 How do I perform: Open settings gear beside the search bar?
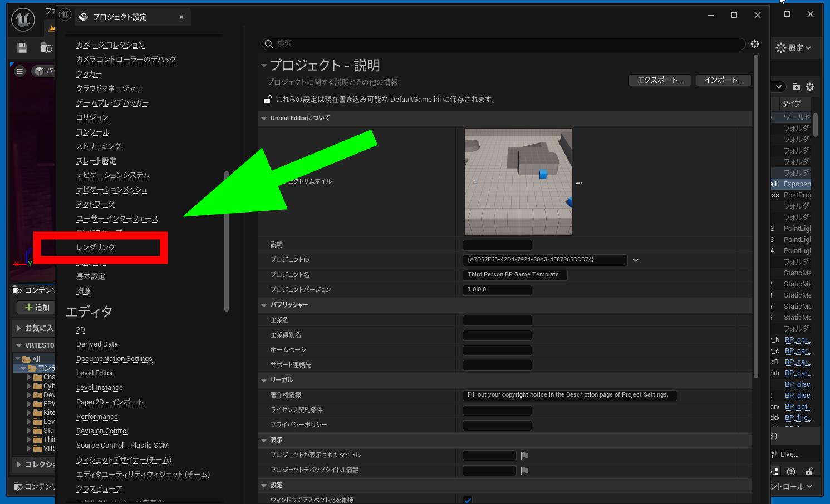coord(755,44)
